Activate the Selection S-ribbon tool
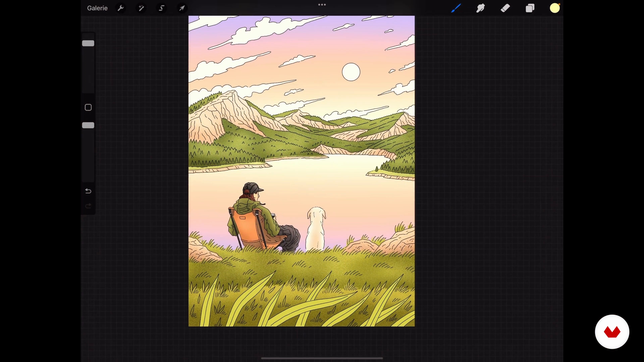 (x=162, y=8)
